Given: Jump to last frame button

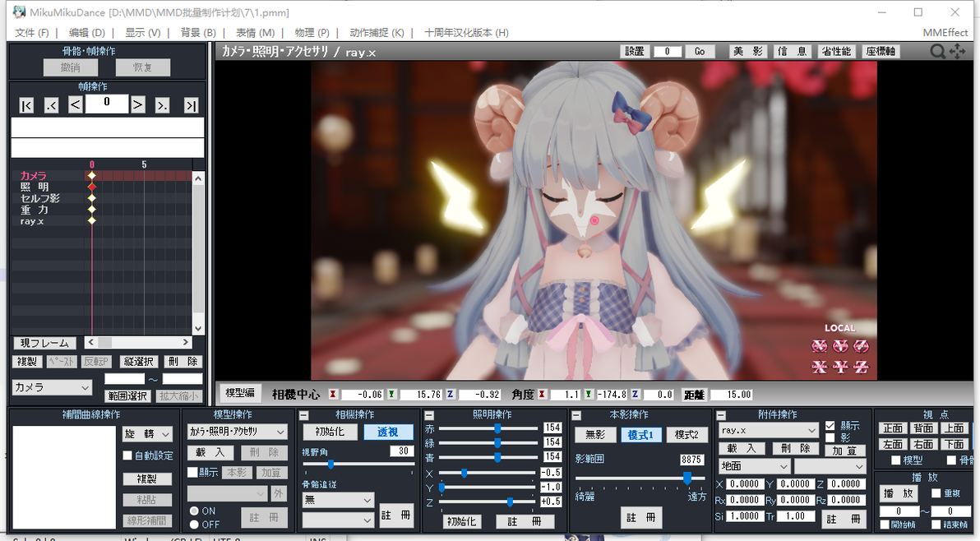Looking at the screenshot, I should tap(192, 105).
